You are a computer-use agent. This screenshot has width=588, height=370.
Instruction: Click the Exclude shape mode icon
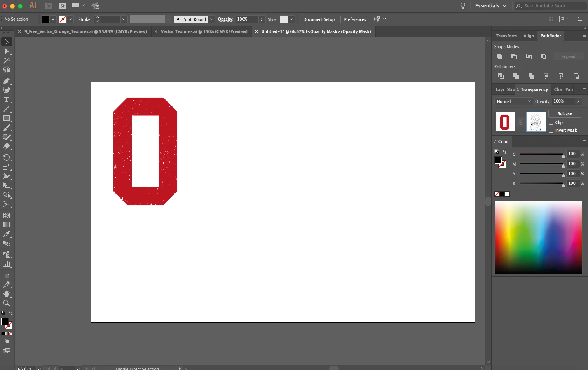click(544, 56)
